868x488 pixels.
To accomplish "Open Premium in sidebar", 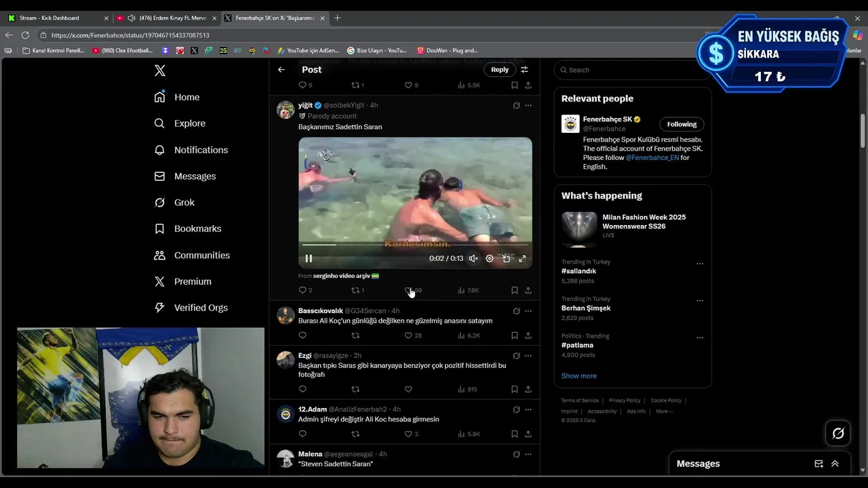I will pos(182,281).
